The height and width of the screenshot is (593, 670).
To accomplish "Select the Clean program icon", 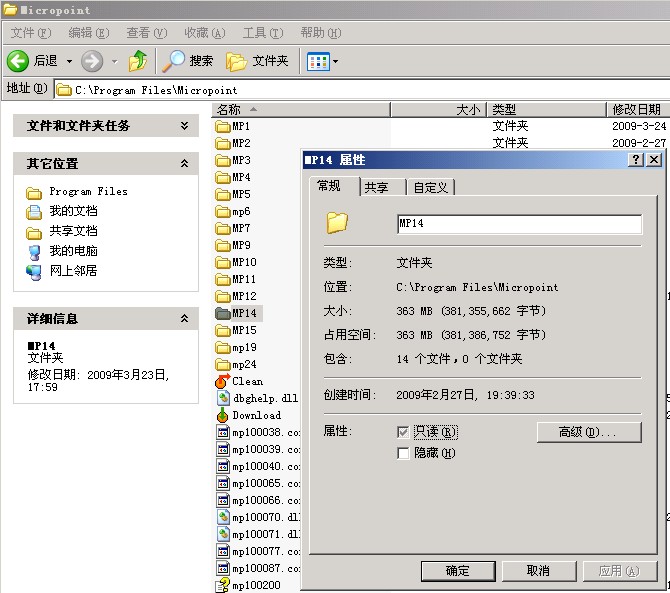I will pos(223,381).
